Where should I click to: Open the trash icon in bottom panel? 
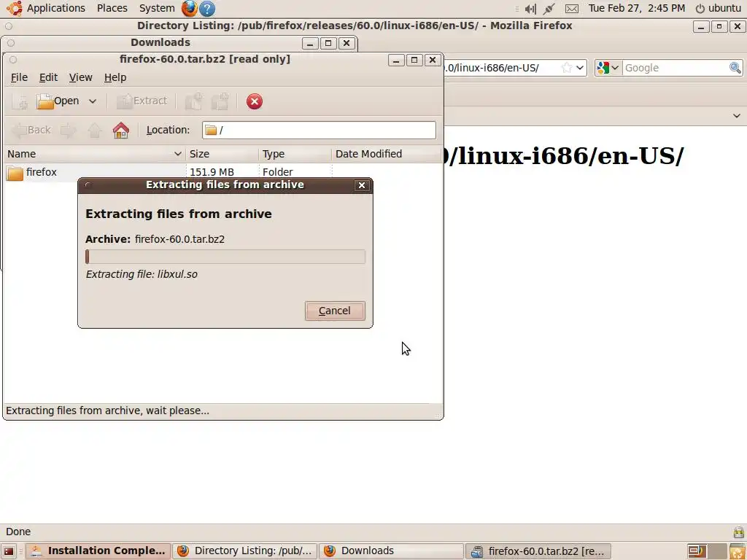point(738,551)
